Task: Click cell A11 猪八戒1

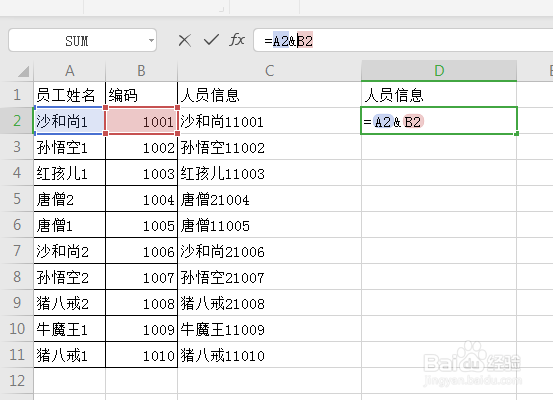Action: coord(70,354)
